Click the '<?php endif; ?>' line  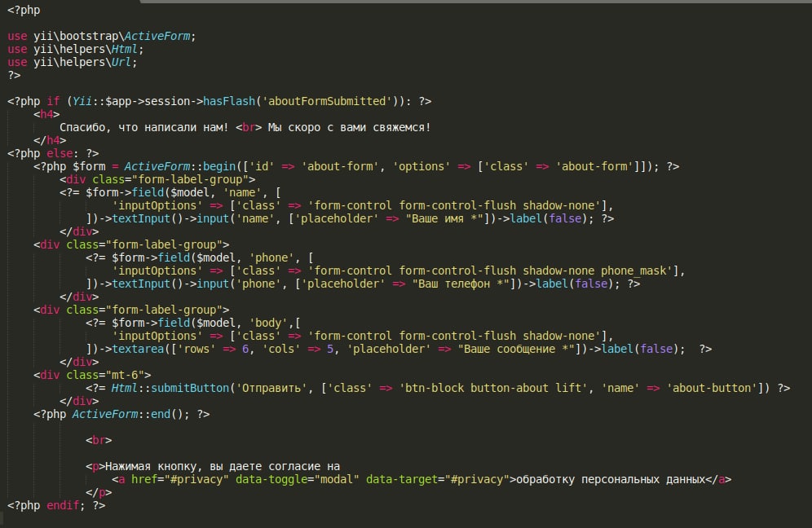click(56, 505)
